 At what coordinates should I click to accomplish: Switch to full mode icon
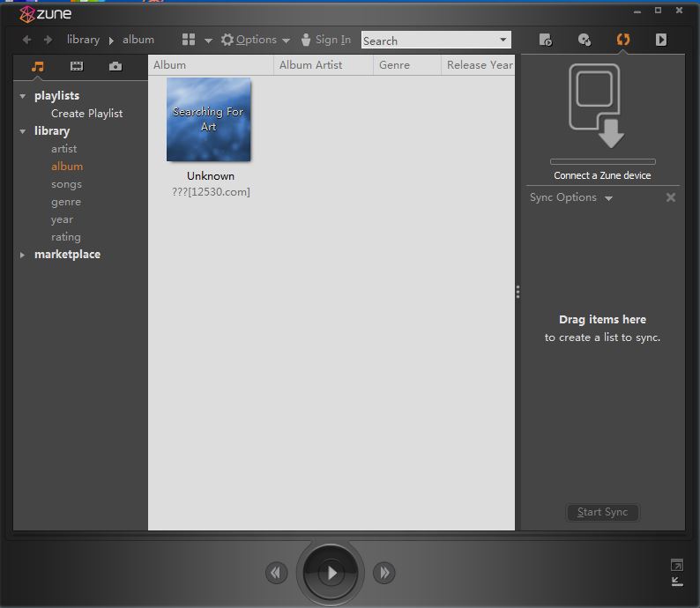pyautogui.click(x=677, y=565)
